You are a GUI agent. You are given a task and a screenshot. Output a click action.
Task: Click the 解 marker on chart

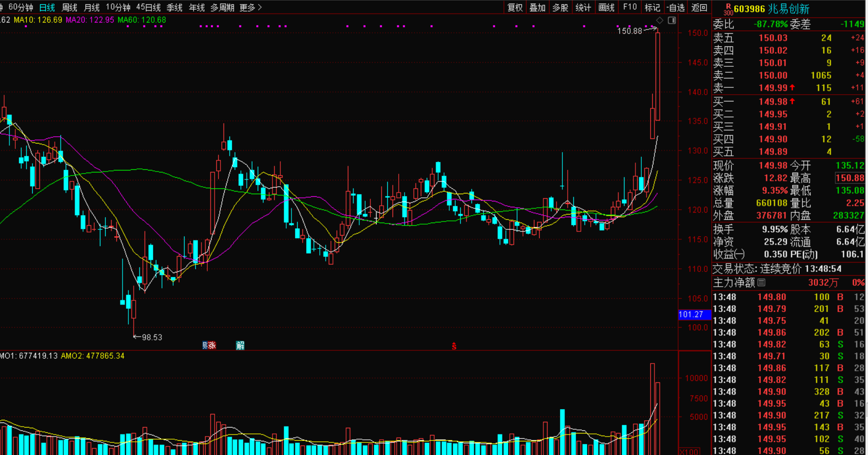tap(240, 346)
